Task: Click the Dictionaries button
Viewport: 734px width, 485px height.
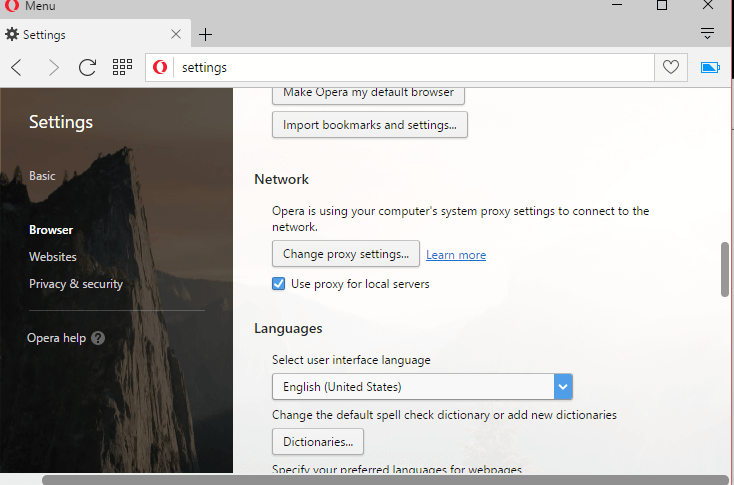Action: [318, 441]
